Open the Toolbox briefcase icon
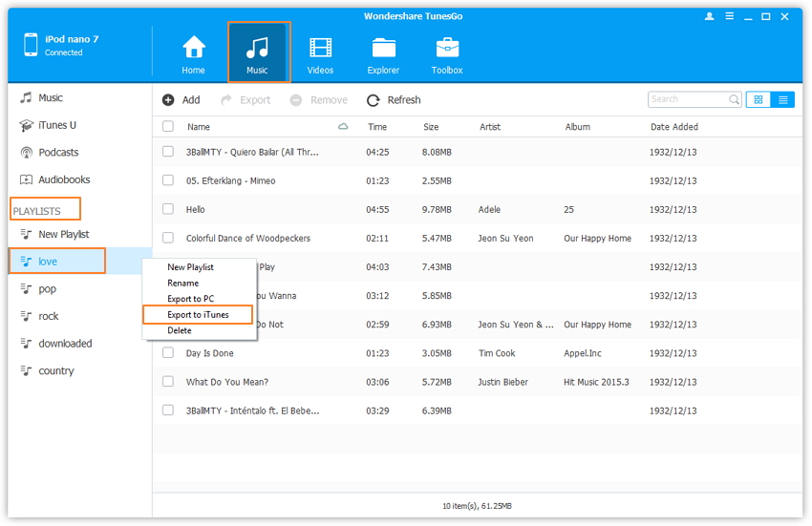This screenshot has width=812, height=526. (446, 48)
